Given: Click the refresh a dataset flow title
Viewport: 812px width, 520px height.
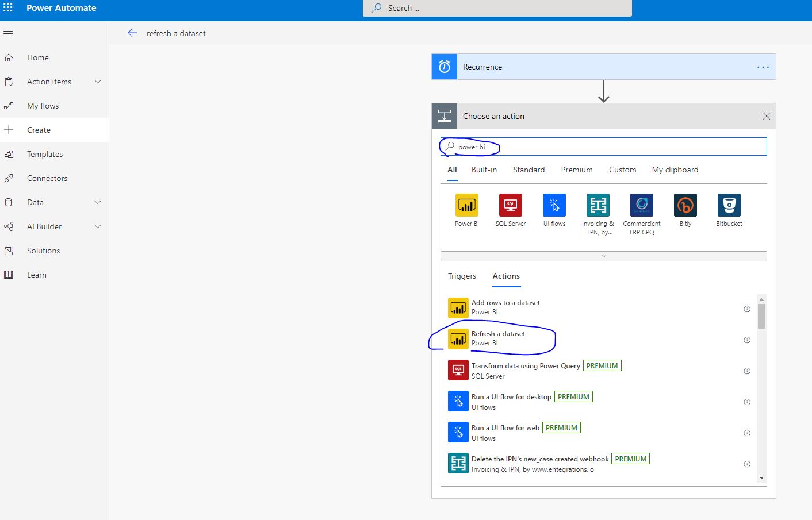Looking at the screenshot, I should [x=176, y=33].
